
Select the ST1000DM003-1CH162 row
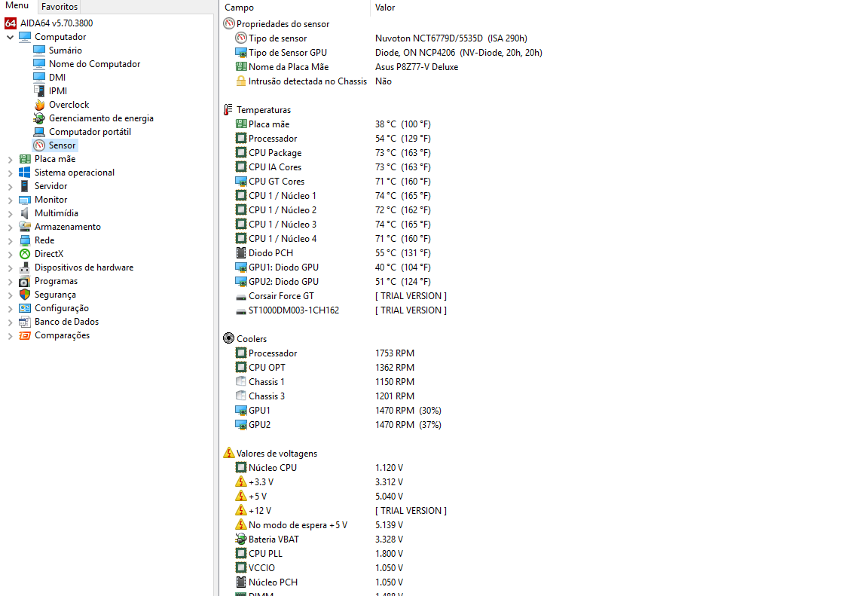[x=341, y=310]
